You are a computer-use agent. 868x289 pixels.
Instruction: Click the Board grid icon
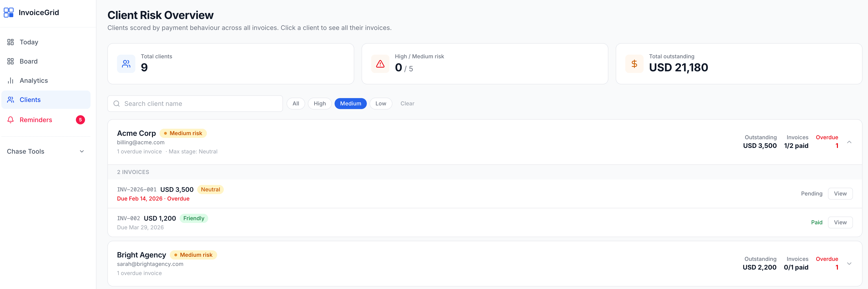pyautogui.click(x=11, y=61)
